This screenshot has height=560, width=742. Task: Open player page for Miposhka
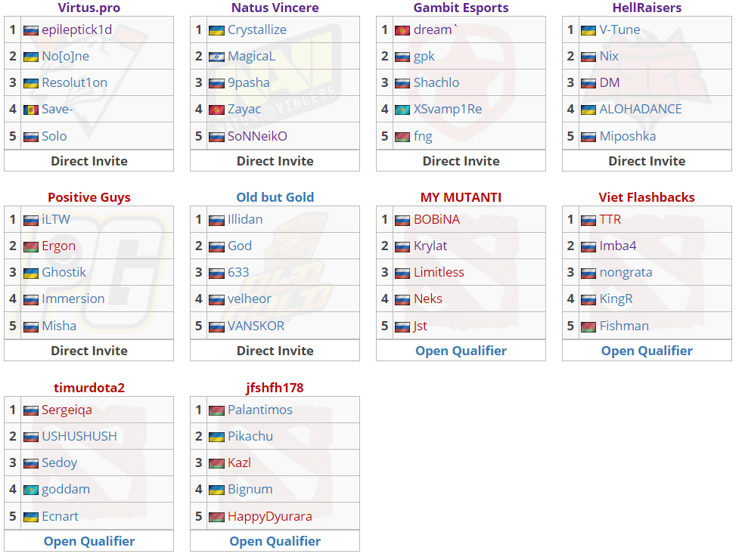[628, 136]
